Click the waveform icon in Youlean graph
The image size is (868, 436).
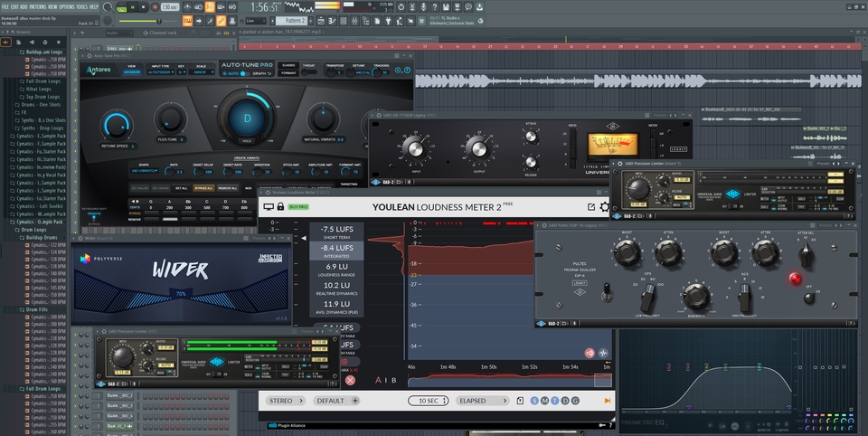pyautogui.click(x=603, y=353)
